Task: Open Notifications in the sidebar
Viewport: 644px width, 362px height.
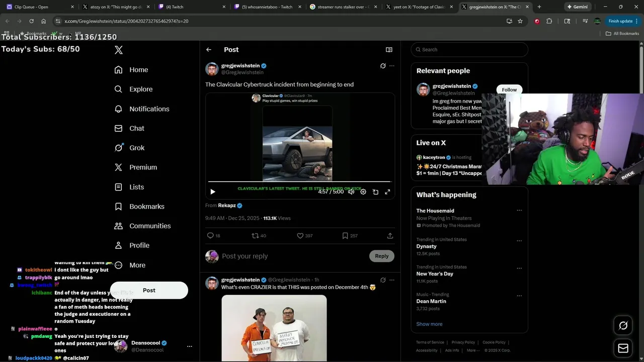Action: [x=142, y=109]
